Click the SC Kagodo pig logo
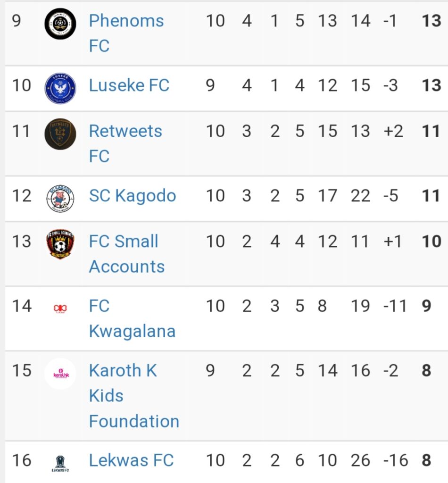 click(60, 199)
